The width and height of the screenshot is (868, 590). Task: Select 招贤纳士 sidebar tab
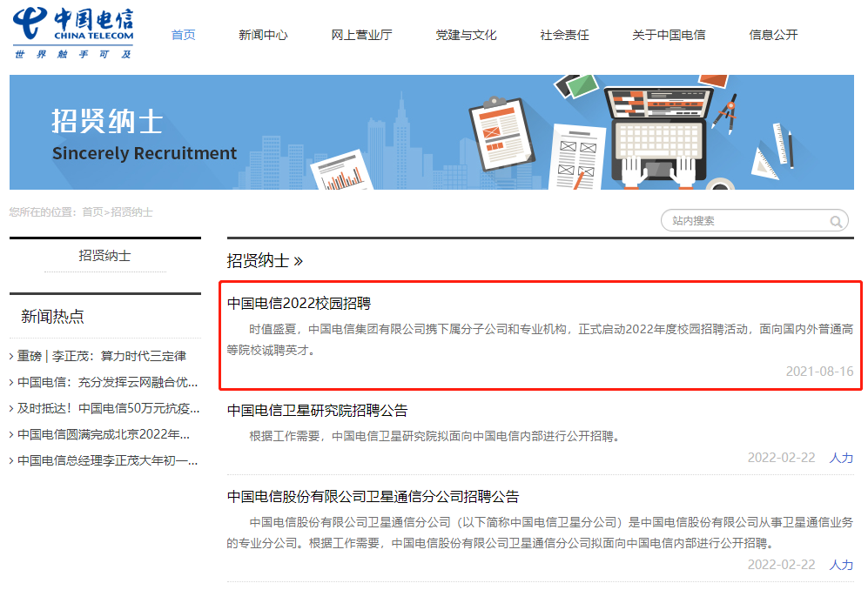104,256
